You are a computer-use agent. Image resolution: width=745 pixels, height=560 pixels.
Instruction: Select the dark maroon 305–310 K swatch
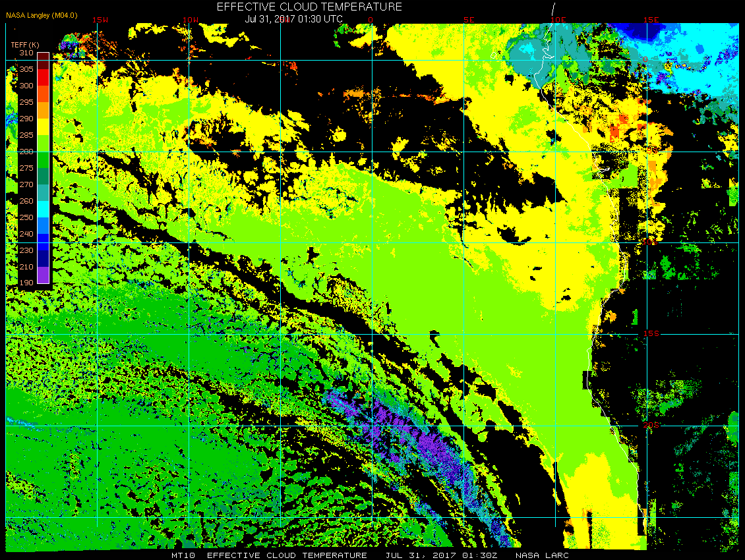click(x=44, y=61)
